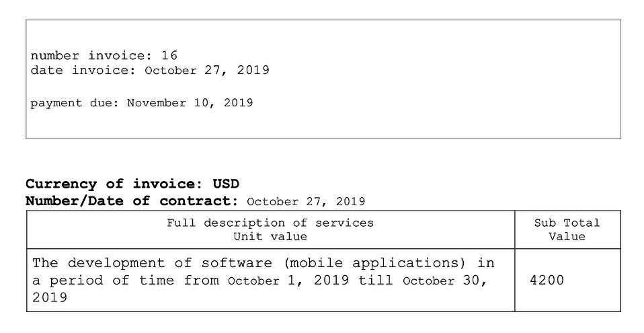
Task: Click the word 'till' in the description
Action: tap(376, 281)
